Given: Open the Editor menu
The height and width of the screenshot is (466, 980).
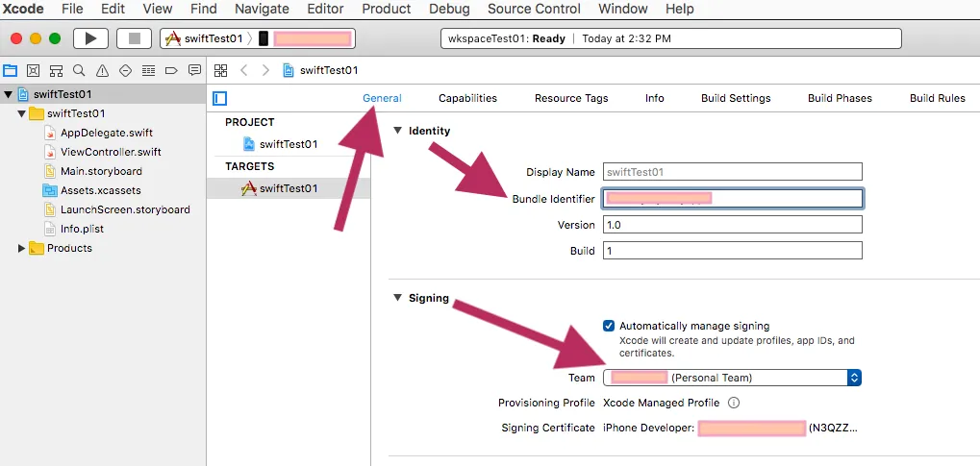Looking at the screenshot, I should [326, 9].
